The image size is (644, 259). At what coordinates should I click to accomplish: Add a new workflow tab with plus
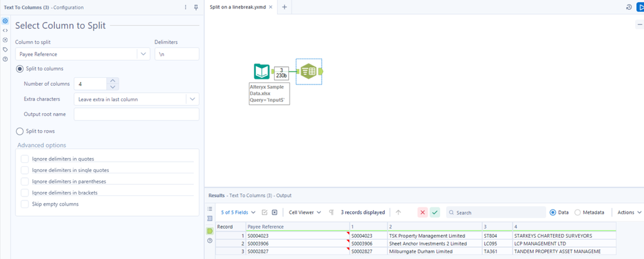[x=284, y=7]
